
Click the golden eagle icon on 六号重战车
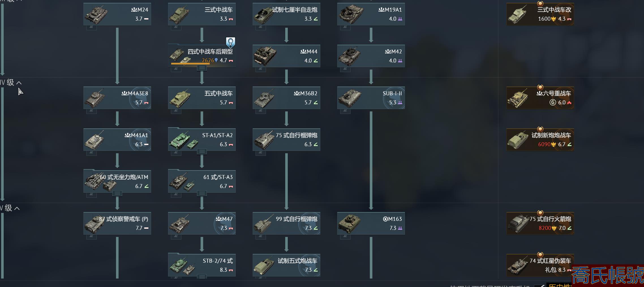tap(553, 102)
